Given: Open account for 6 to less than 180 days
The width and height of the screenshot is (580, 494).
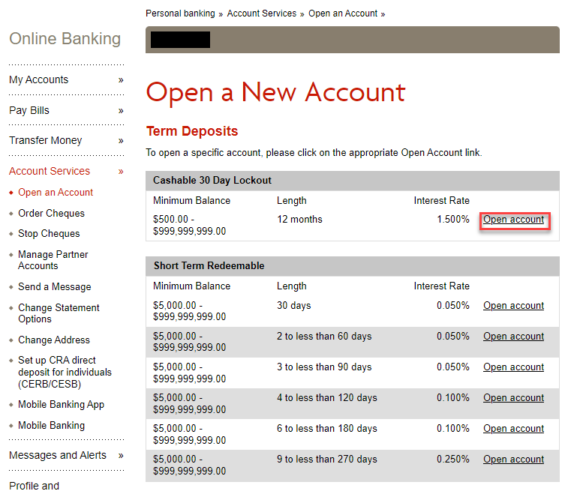Looking at the screenshot, I should [x=513, y=429].
